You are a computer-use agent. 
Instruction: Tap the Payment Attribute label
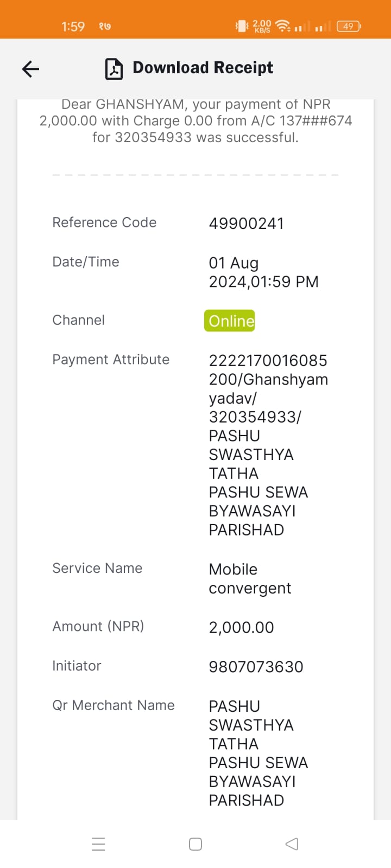tap(111, 360)
